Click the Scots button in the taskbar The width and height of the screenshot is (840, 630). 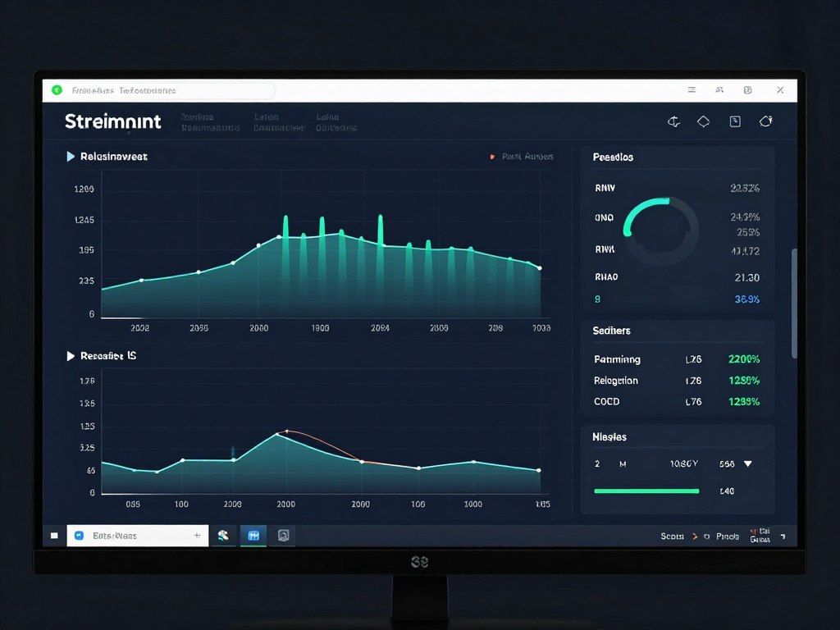coord(673,536)
